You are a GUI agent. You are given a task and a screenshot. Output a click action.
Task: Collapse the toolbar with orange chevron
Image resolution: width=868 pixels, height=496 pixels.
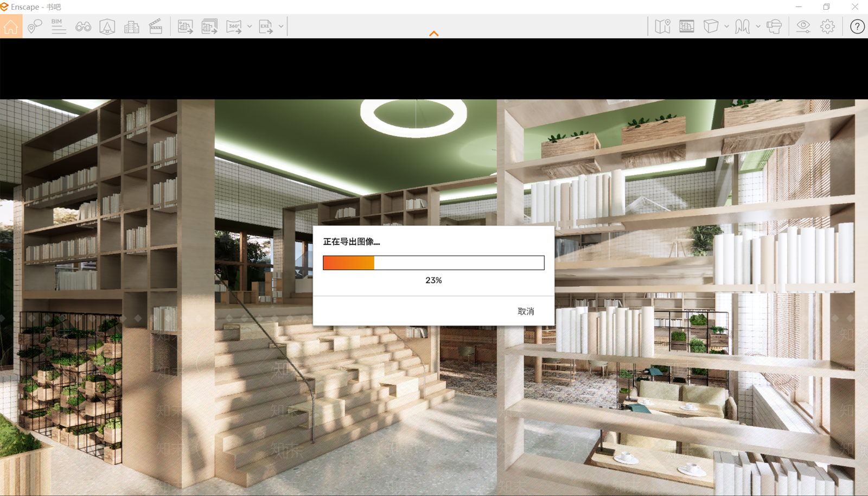(433, 34)
